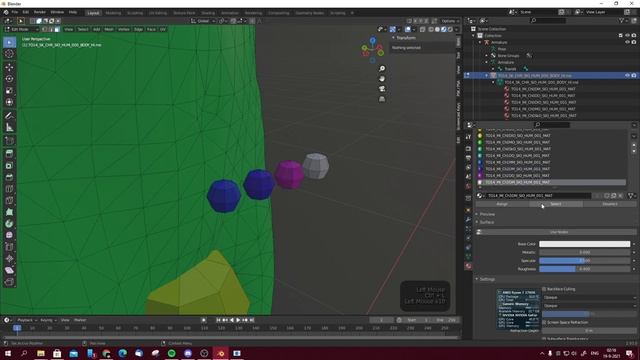Click the timeline Play button
The image size is (640, 360).
[238, 320]
